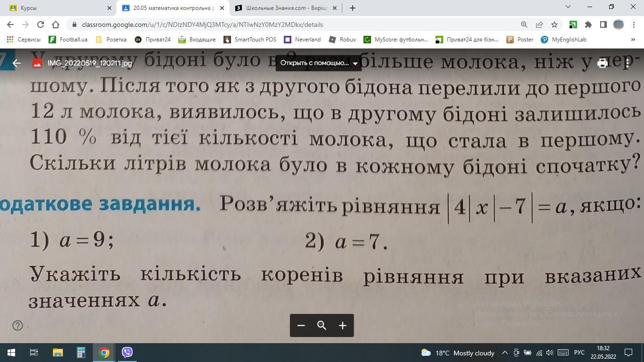Click the magnifier reset zoom icon
This screenshot has width=644, height=362.
point(322,325)
